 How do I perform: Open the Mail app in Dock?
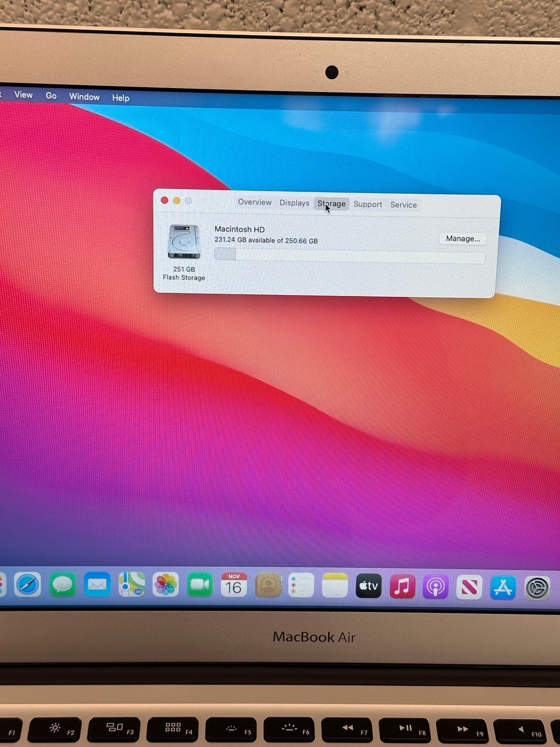pos(97,585)
